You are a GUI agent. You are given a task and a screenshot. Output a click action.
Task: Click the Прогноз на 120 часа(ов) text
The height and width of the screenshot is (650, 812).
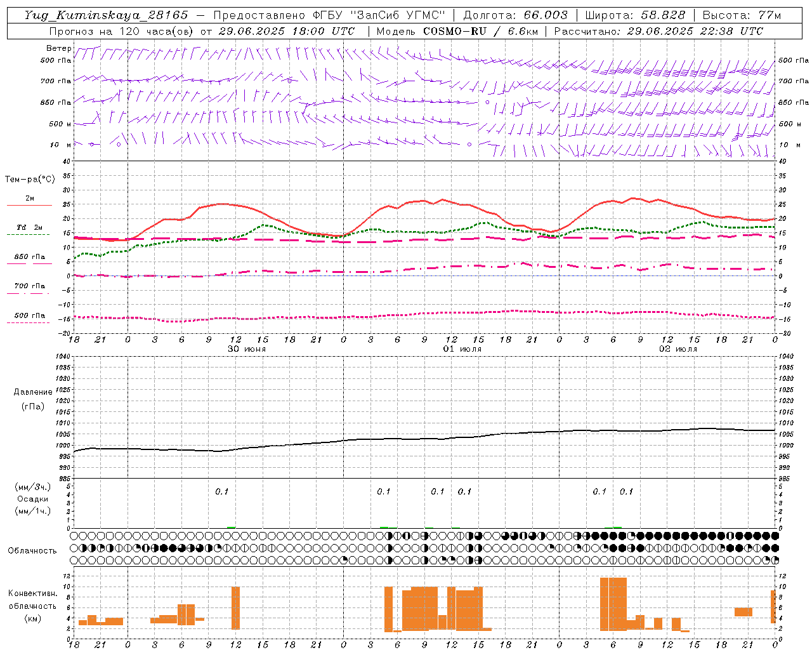122,31
